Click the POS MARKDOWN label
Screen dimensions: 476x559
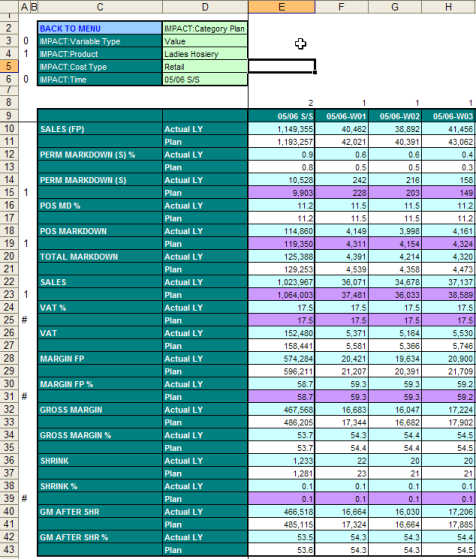[73, 231]
